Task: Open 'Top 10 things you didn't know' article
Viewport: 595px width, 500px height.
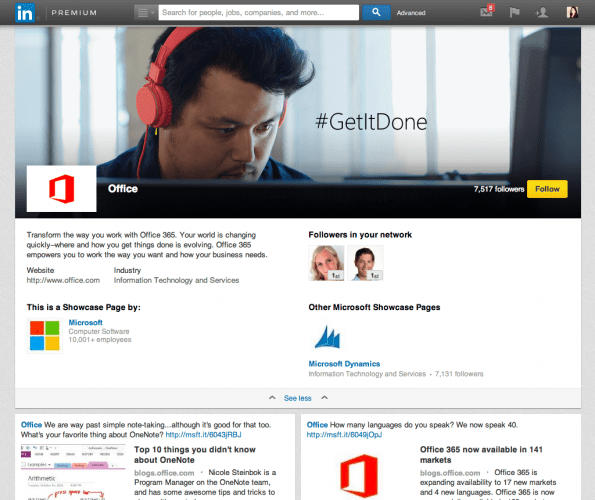Action: pos(195,454)
